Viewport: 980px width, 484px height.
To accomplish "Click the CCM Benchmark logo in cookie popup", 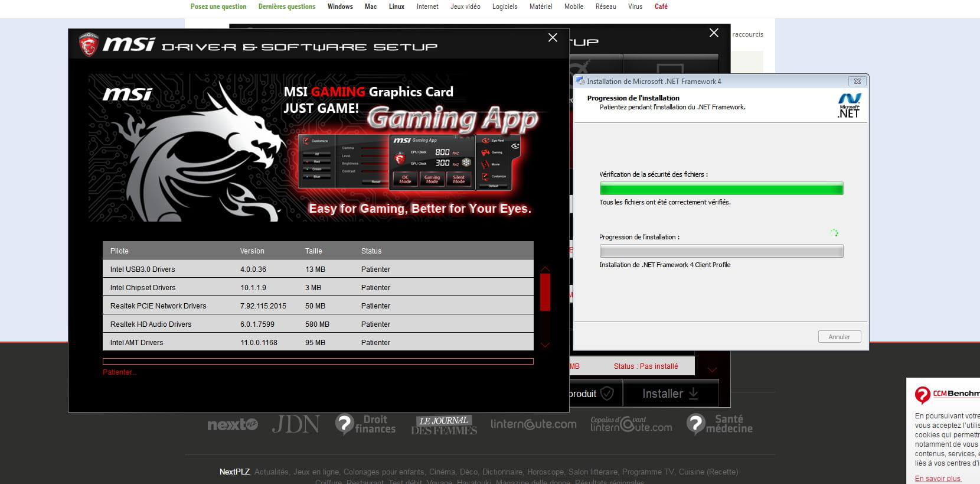I will (947, 394).
